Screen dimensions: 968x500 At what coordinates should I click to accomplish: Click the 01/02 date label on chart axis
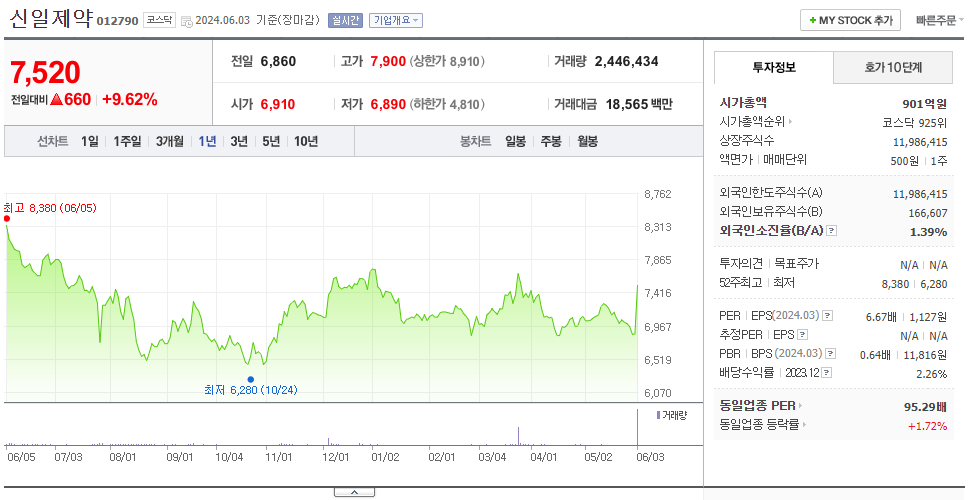point(386,457)
